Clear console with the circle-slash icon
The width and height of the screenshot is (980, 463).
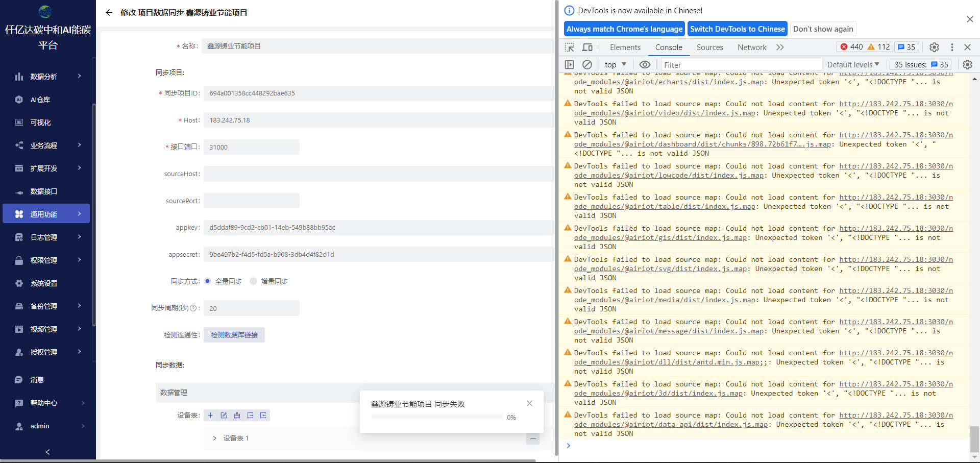click(587, 65)
